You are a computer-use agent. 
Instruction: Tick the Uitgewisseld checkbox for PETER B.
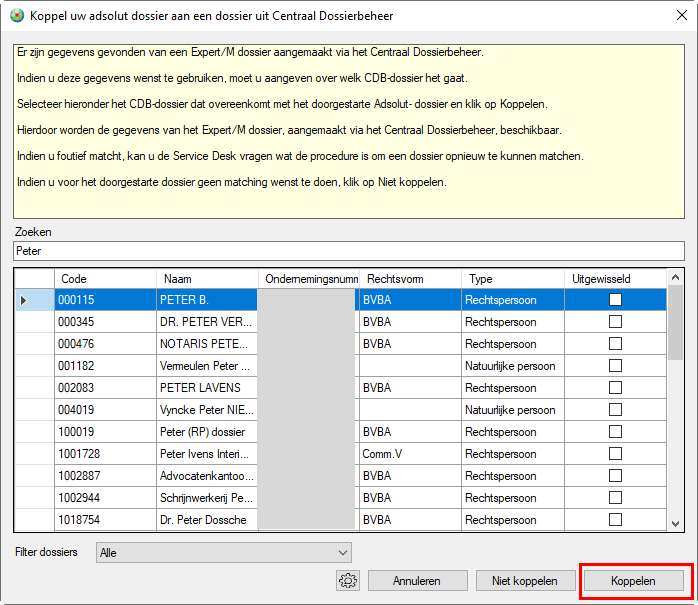pyautogui.click(x=615, y=300)
